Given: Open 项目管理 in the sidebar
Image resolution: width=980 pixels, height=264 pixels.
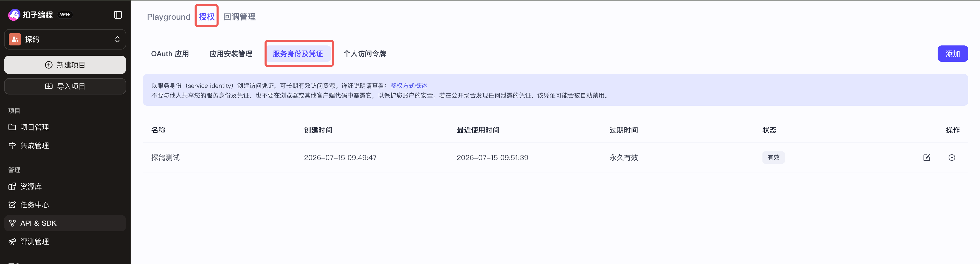Looking at the screenshot, I should [x=65, y=127].
